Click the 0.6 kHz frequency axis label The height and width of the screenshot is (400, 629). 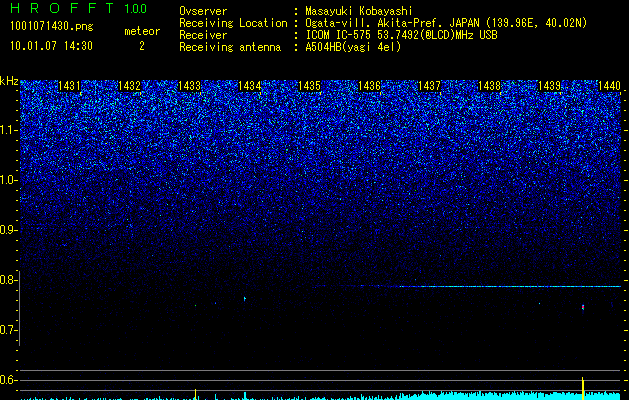(7, 380)
